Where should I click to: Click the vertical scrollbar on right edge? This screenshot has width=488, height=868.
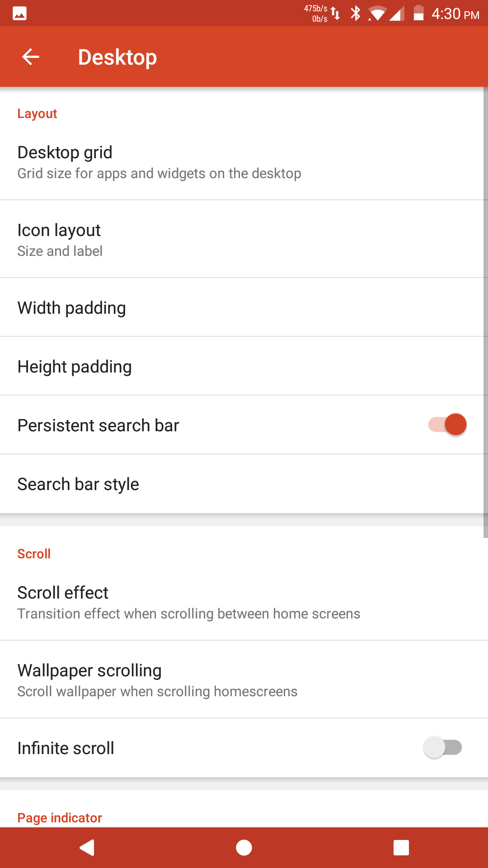point(486,312)
